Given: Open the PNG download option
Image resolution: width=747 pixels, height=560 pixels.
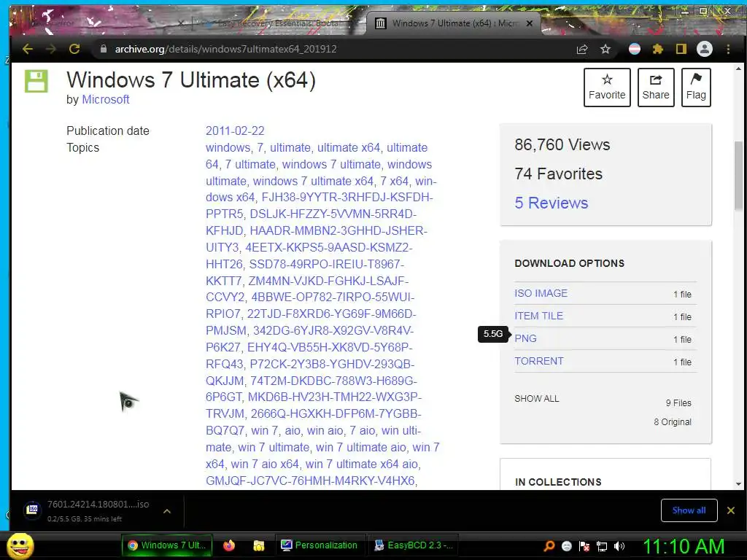Looking at the screenshot, I should [525, 338].
